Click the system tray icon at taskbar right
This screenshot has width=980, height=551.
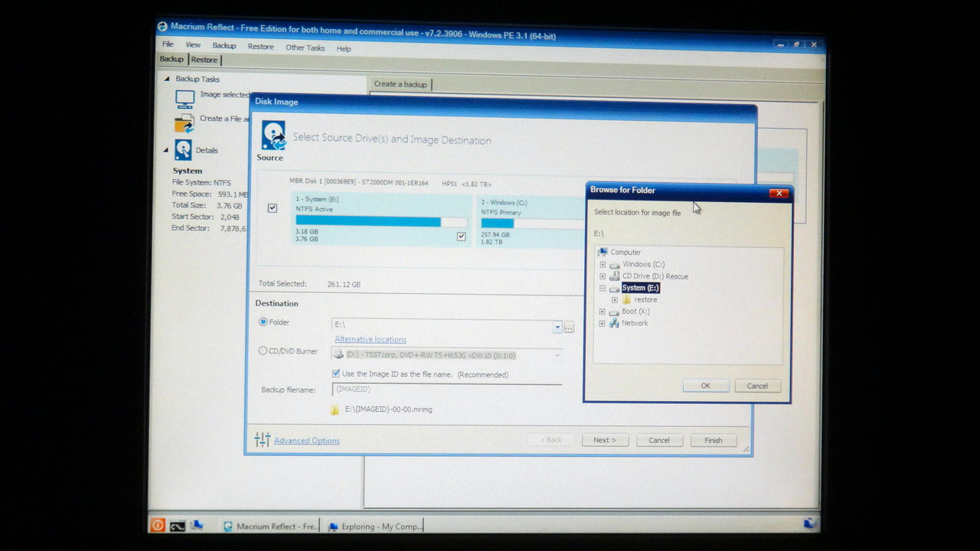(809, 524)
